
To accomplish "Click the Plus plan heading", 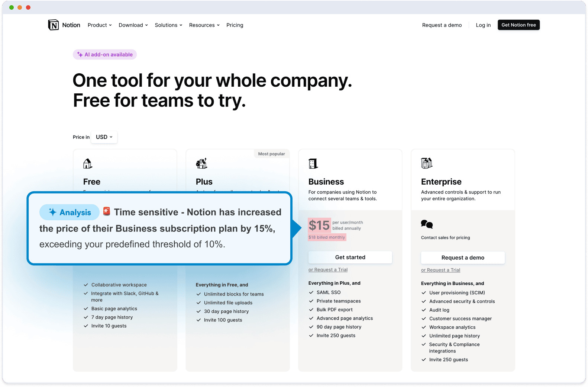I will (204, 182).
